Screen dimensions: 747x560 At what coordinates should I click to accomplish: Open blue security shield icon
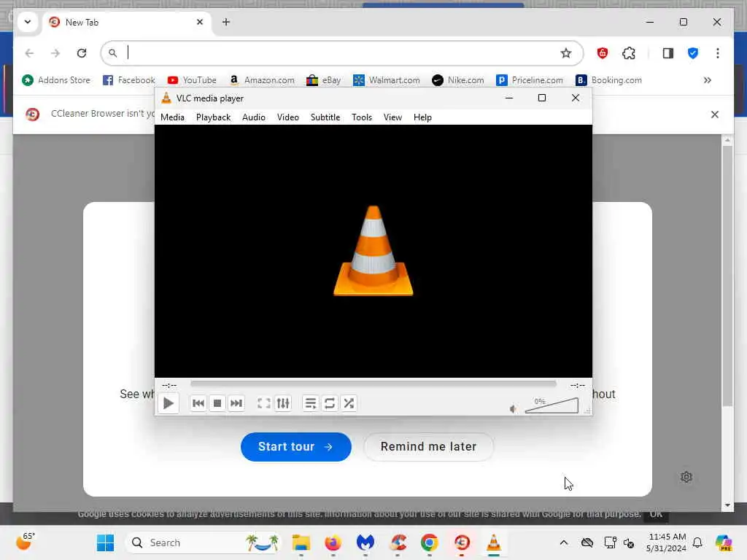(x=693, y=52)
